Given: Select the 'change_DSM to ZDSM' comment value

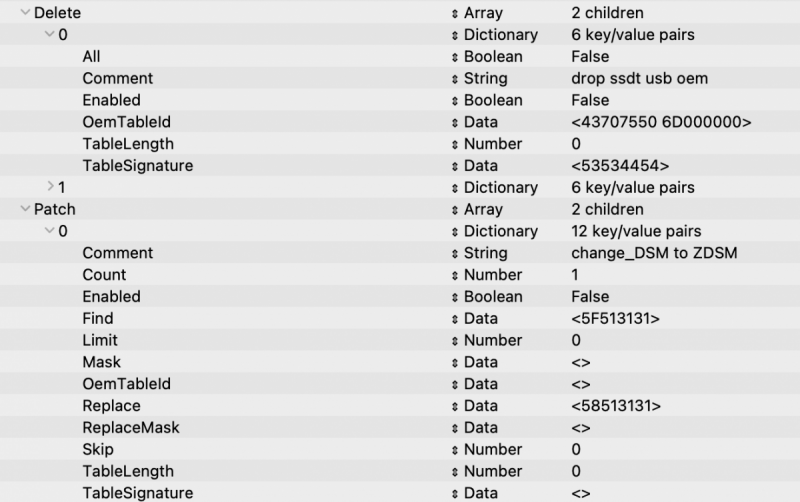Looking at the screenshot, I should pyautogui.click(x=646, y=253).
